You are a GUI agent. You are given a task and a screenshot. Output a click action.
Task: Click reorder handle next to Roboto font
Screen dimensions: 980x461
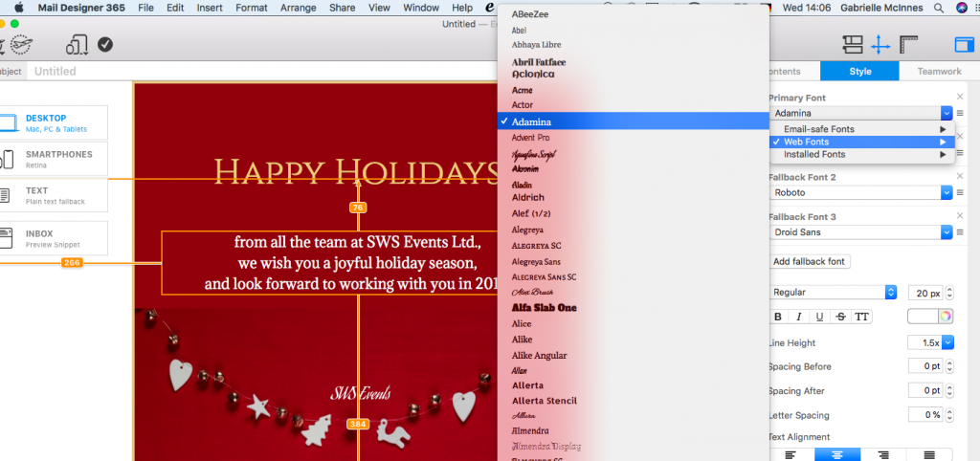[959, 193]
